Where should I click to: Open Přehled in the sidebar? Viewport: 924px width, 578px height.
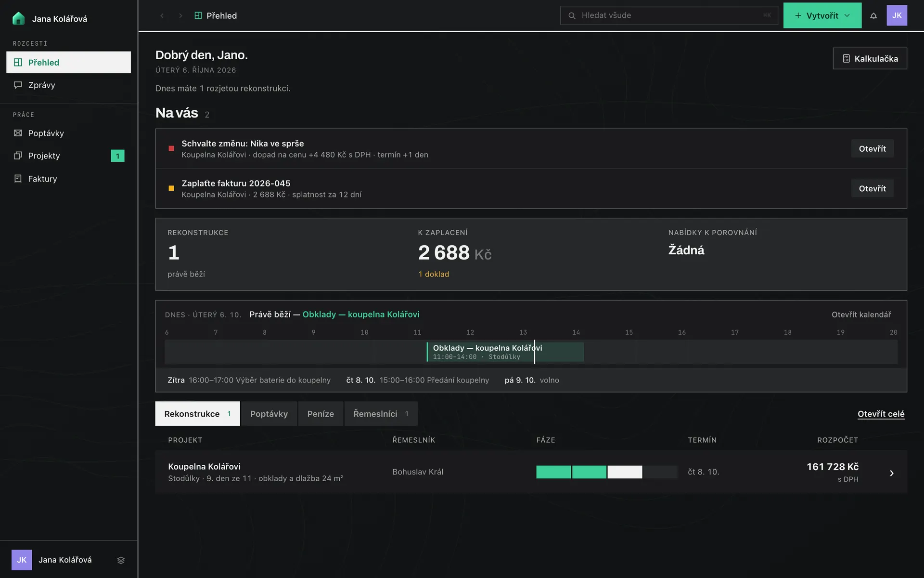coord(68,62)
